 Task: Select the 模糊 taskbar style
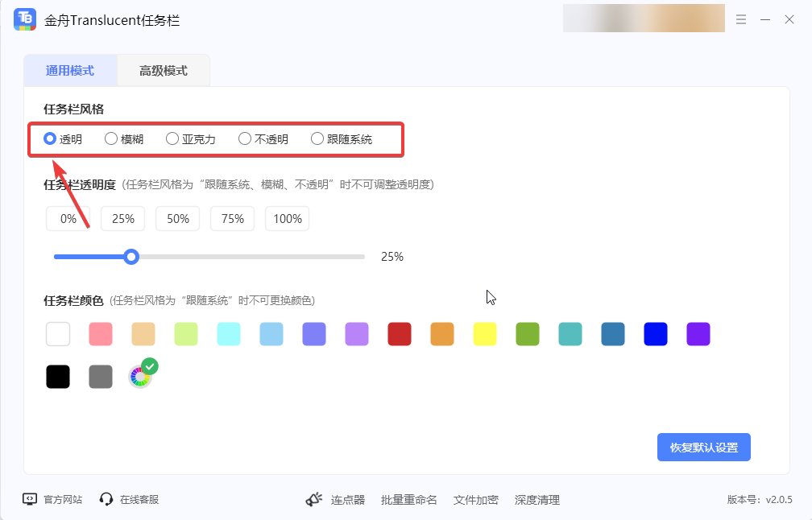(110, 138)
